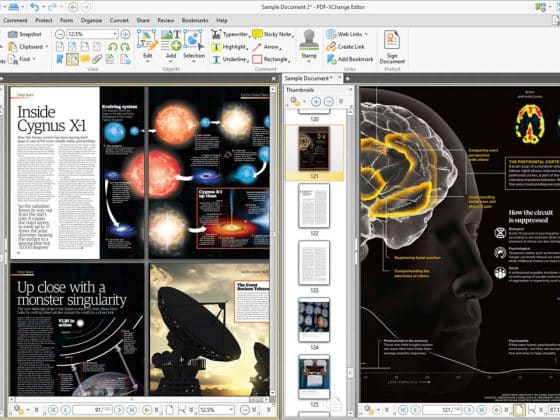Expand the Stamp dropdown arrow

click(x=309, y=61)
